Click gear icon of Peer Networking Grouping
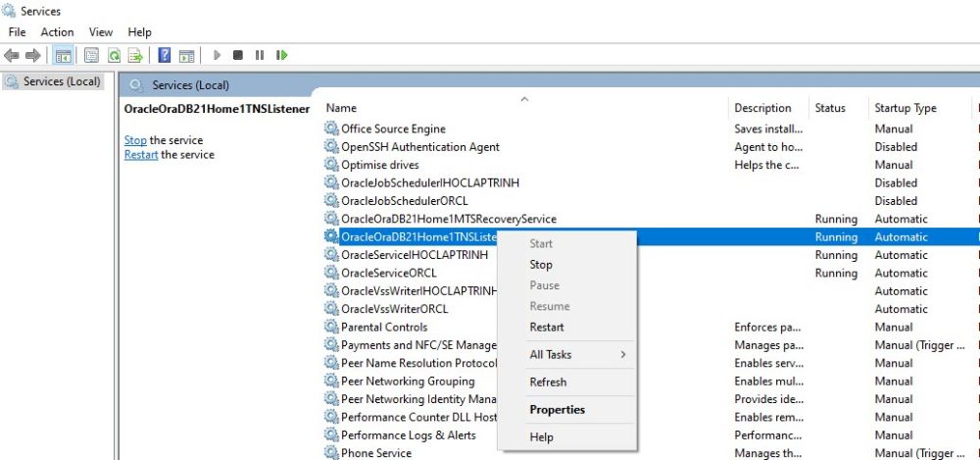Screen dimensions: 980x460 (331, 381)
